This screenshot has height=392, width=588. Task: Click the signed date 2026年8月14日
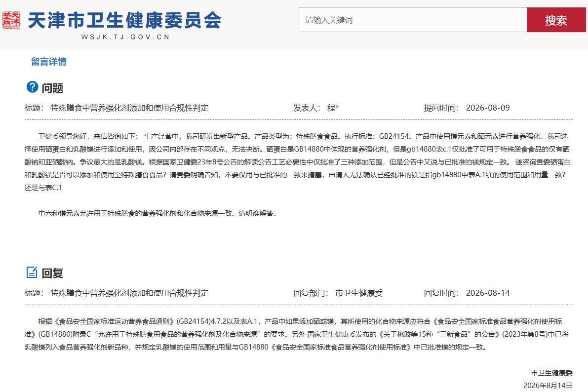pyautogui.click(x=548, y=386)
